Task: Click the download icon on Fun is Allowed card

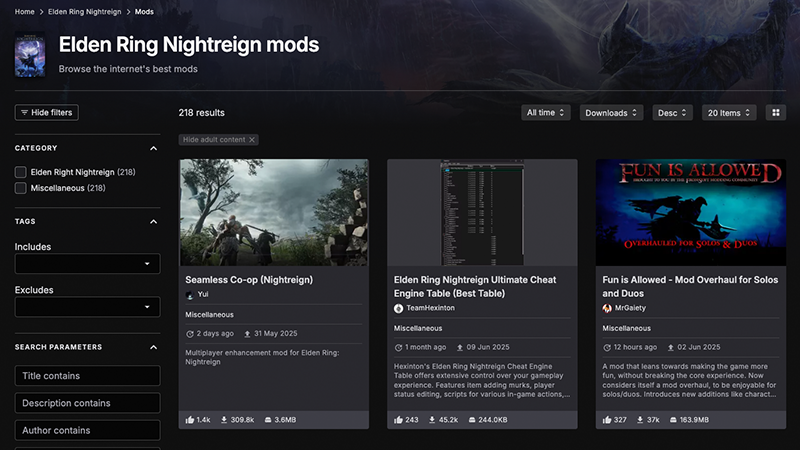Action: 640,420
